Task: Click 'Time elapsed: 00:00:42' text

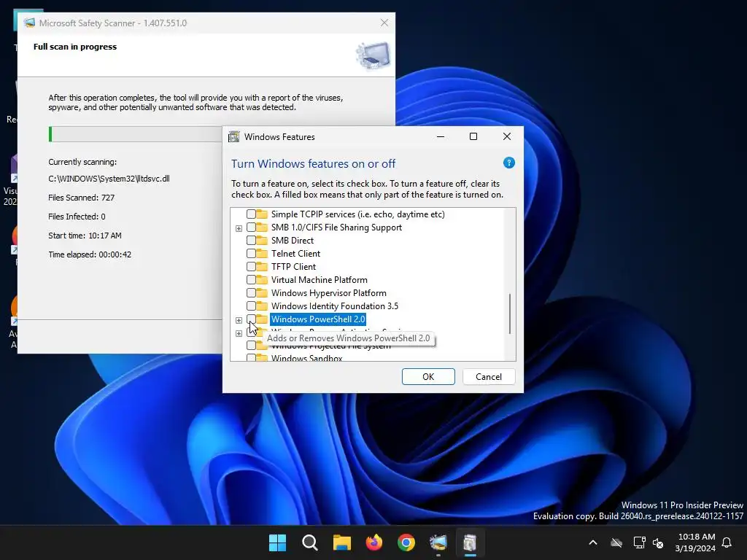Action: pos(90,254)
